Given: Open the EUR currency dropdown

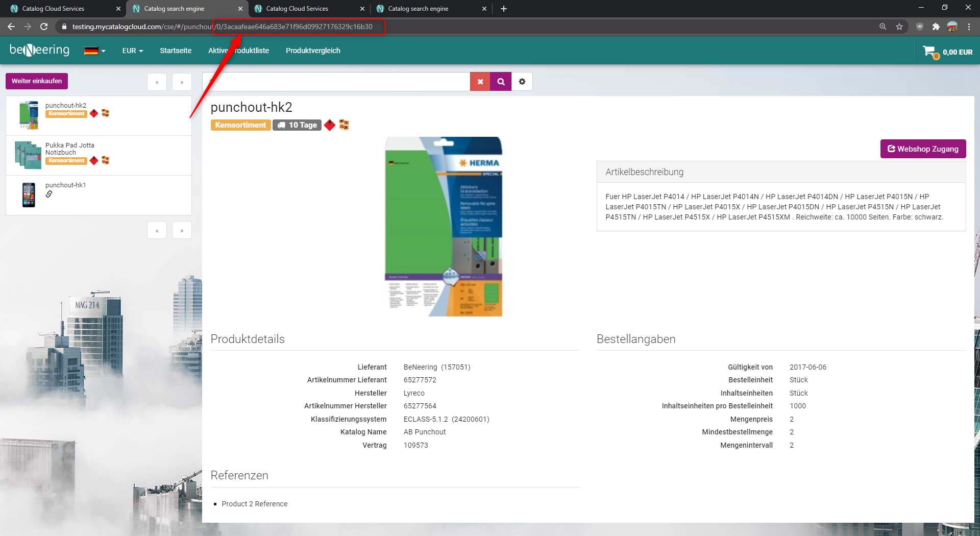Looking at the screenshot, I should pyautogui.click(x=132, y=51).
